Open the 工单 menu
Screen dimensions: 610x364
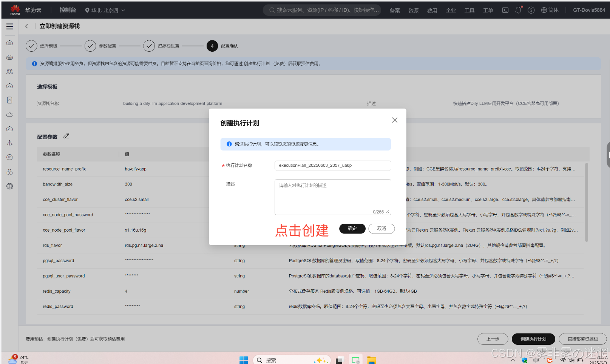click(488, 10)
